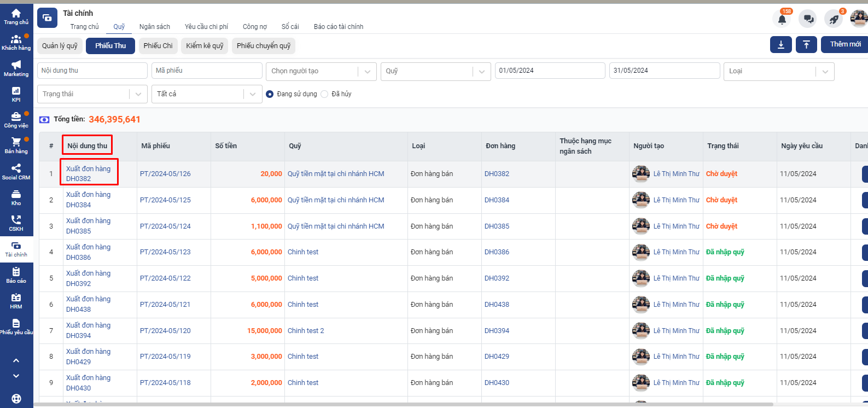The width and height of the screenshot is (868, 408).
Task: Expand the Loại filter dropdown
Action: click(778, 71)
